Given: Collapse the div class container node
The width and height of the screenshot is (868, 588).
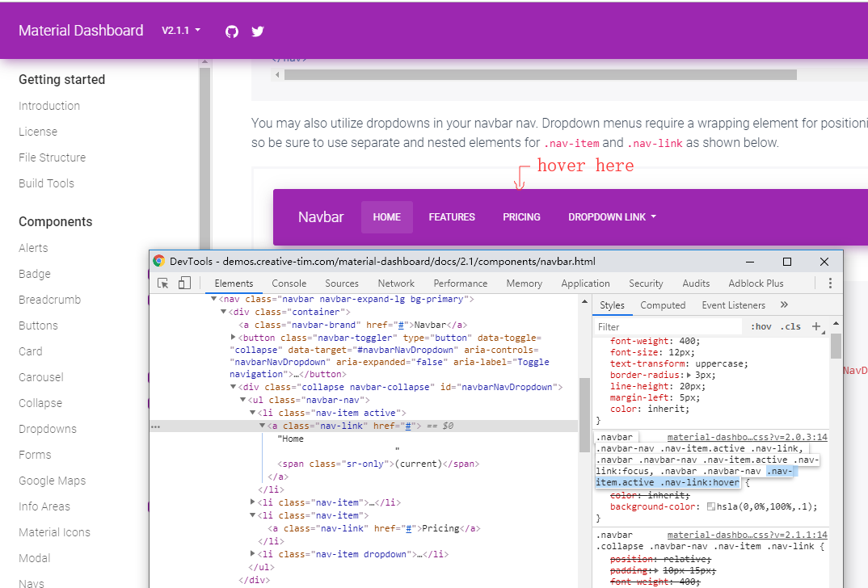Looking at the screenshot, I should (224, 312).
